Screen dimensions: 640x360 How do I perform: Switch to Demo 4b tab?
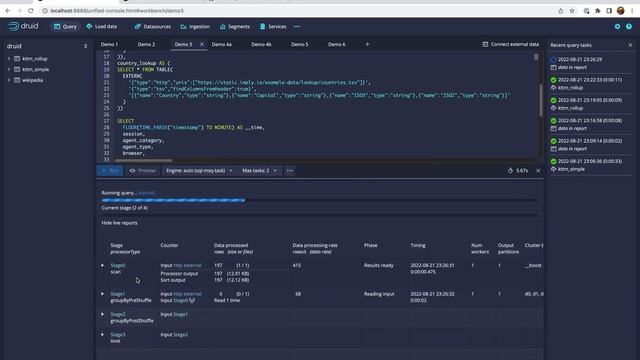pos(261,44)
